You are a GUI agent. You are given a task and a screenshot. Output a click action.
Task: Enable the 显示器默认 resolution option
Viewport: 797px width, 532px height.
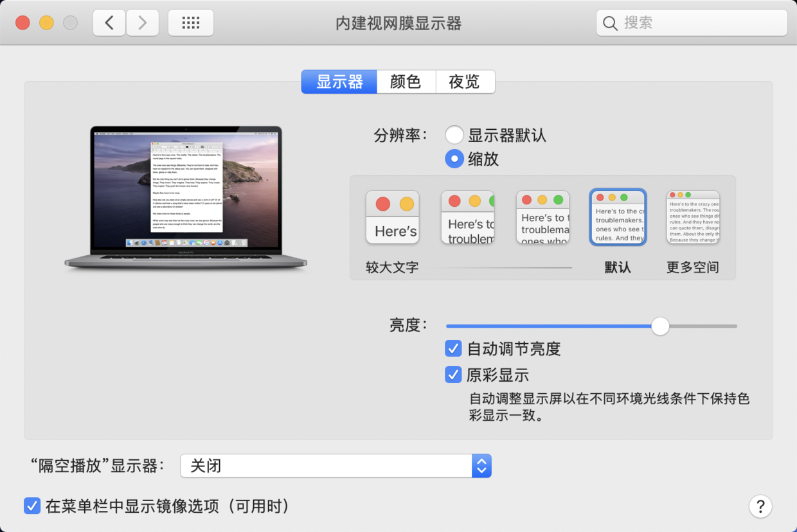click(454, 135)
